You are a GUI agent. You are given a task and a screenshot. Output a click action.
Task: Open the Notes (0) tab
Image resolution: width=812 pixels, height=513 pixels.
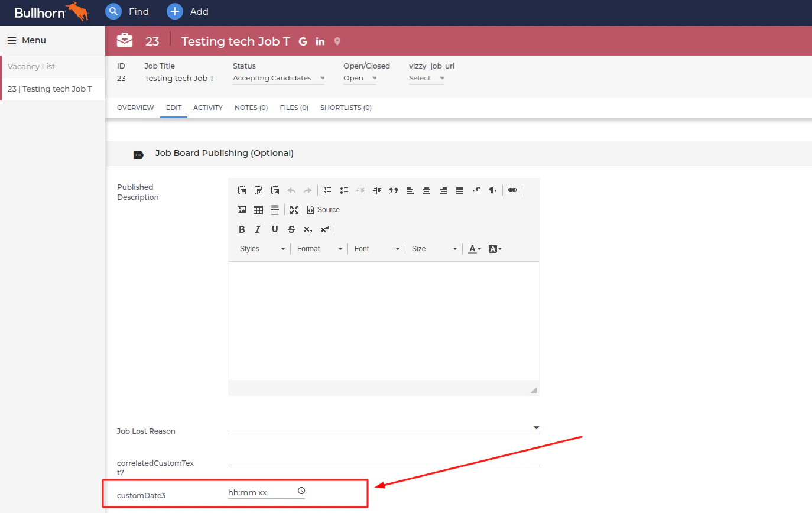point(251,108)
